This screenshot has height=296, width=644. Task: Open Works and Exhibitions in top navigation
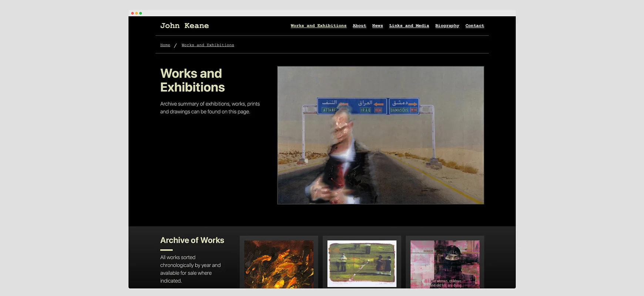(x=318, y=26)
